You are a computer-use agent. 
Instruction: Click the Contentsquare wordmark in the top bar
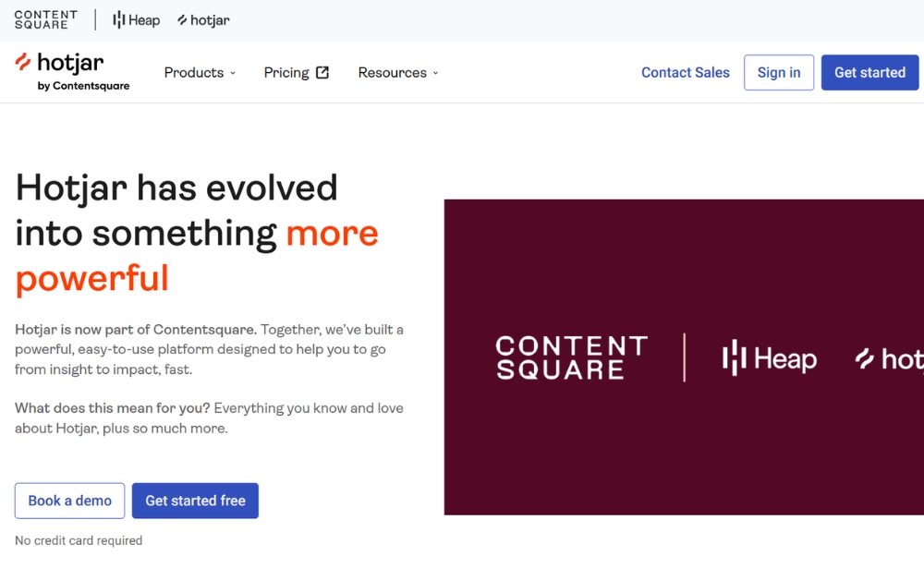pyautogui.click(x=46, y=19)
